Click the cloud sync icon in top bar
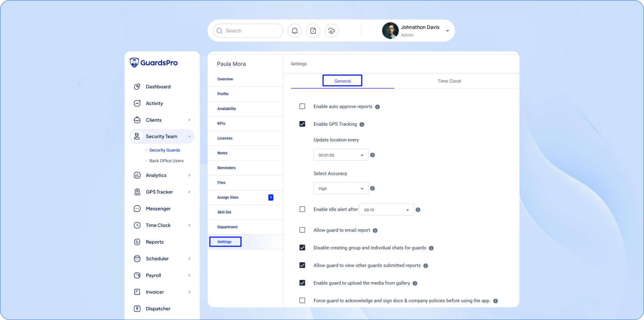 tap(331, 31)
